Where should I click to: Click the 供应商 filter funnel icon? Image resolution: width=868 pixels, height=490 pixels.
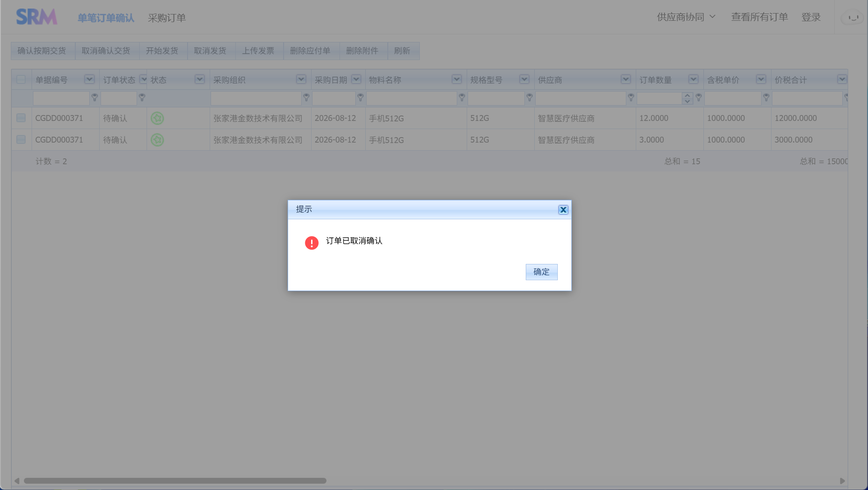[631, 97]
